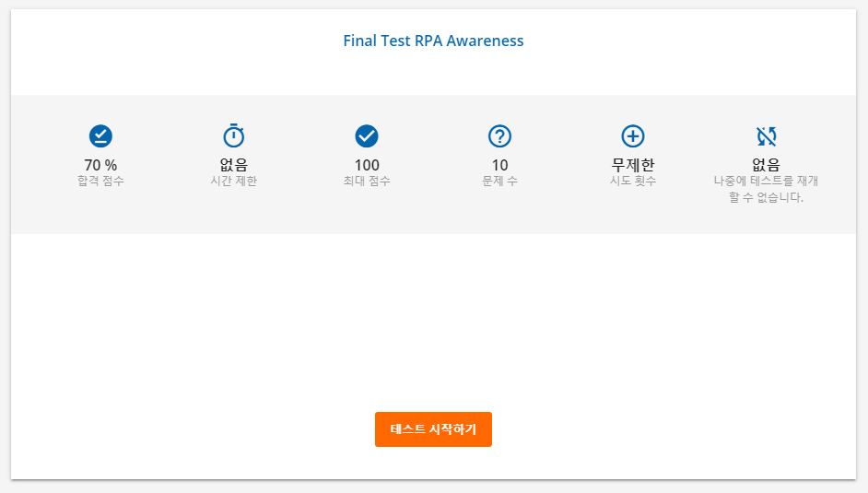Click the 없음 value above 시간 제한

click(x=234, y=165)
